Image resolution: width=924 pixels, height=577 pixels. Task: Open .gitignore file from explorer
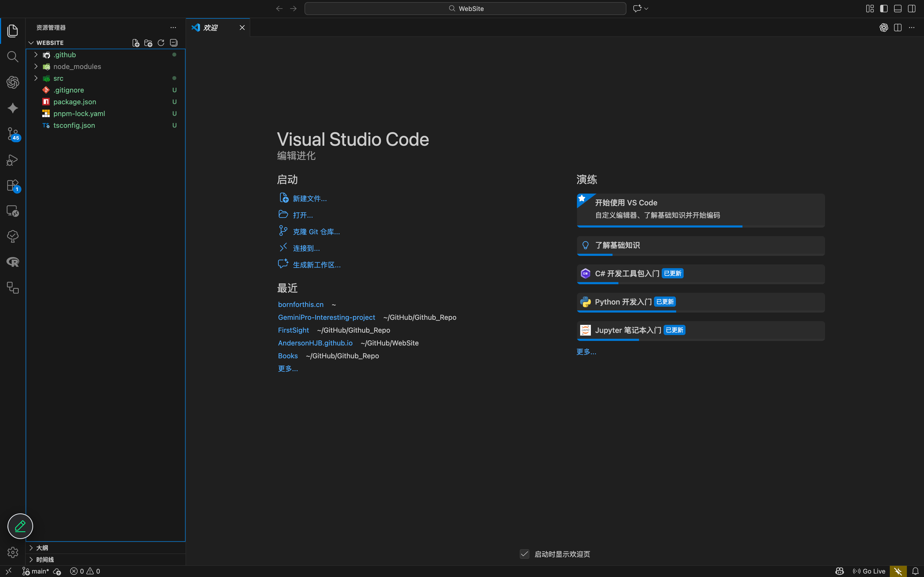point(106,90)
